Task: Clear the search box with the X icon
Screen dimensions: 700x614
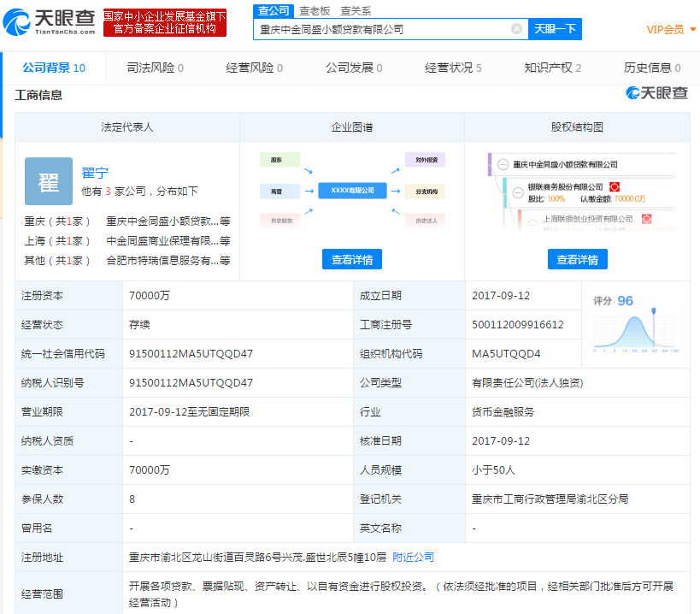Action: (516, 29)
